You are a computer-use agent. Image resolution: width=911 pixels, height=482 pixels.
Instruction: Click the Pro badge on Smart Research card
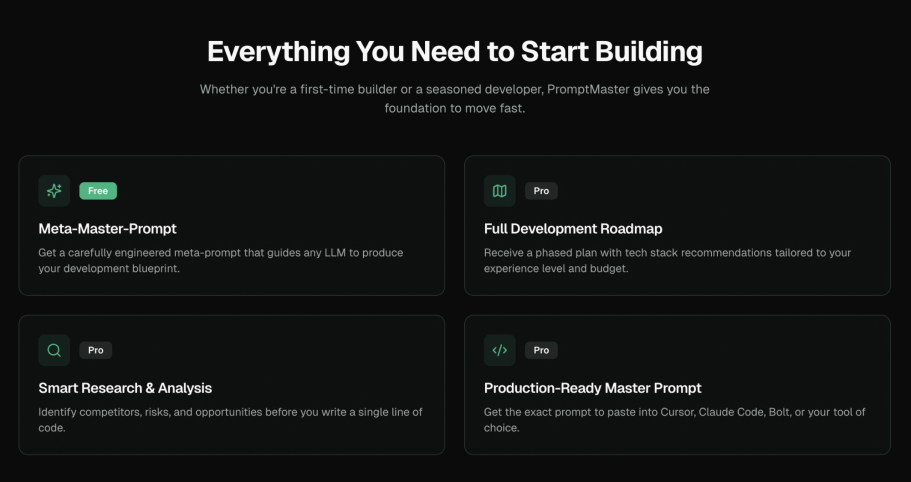pos(95,350)
